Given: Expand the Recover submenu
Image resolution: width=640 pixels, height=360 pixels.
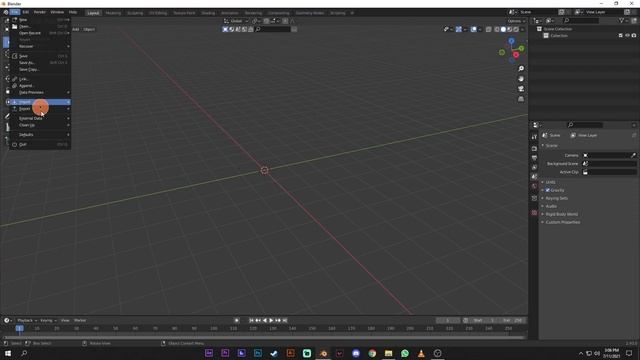Looking at the screenshot, I should tap(40, 46).
